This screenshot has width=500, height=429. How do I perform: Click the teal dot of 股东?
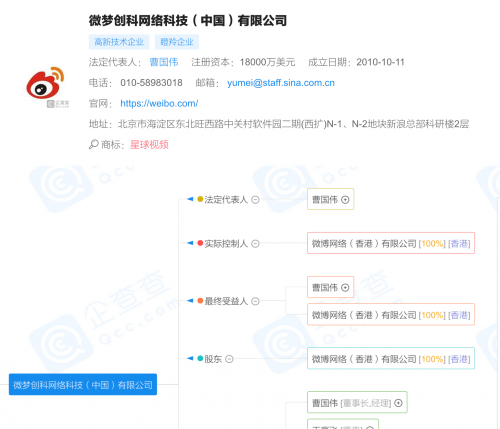[200, 358]
